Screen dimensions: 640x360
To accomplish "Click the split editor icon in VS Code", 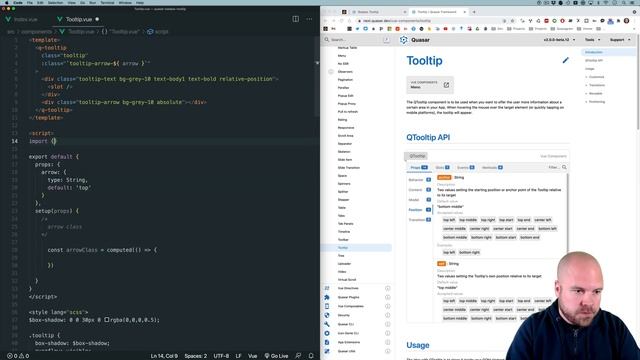I will click(296, 19).
